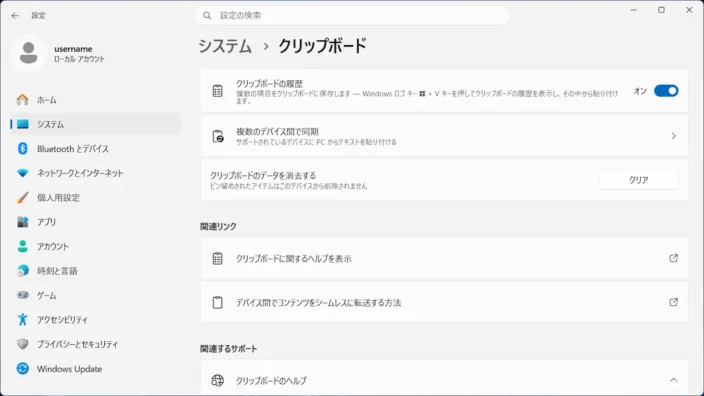Turn off the クリップボードの履歴 toggle

point(666,91)
